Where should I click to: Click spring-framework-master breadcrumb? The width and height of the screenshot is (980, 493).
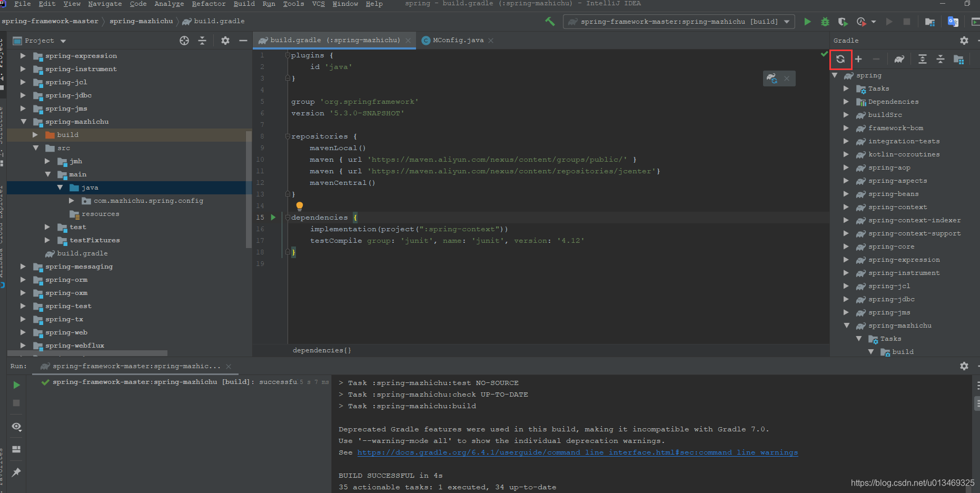tap(50, 21)
